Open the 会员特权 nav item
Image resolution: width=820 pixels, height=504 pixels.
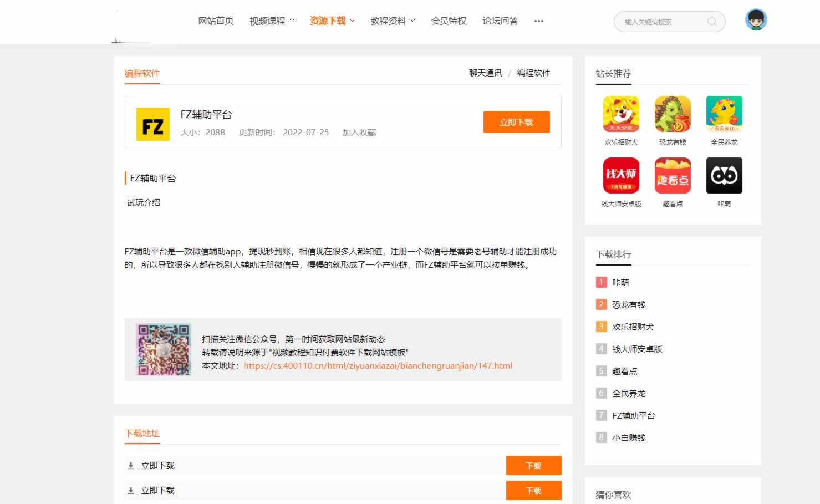coord(449,21)
